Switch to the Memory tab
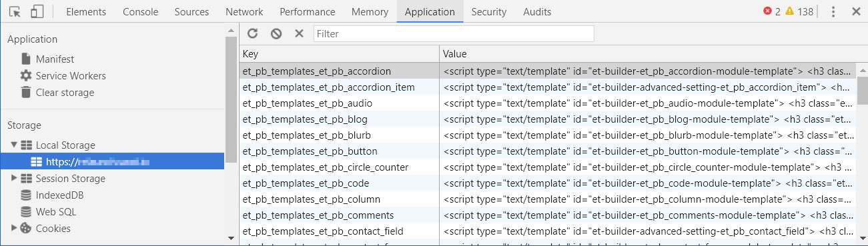Screen dimensions: 868x246 370,12
